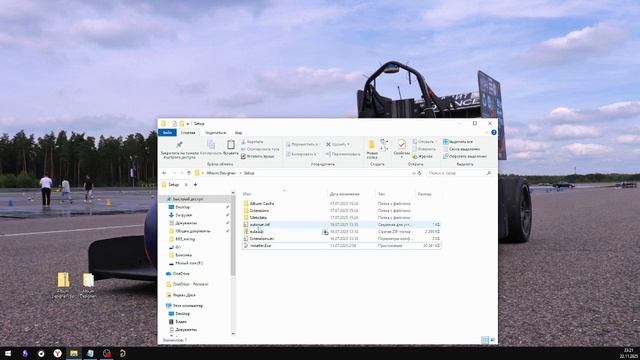Open the Copy to (Копировать в) dropdown
The image size is (640, 360).
(301, 154)
